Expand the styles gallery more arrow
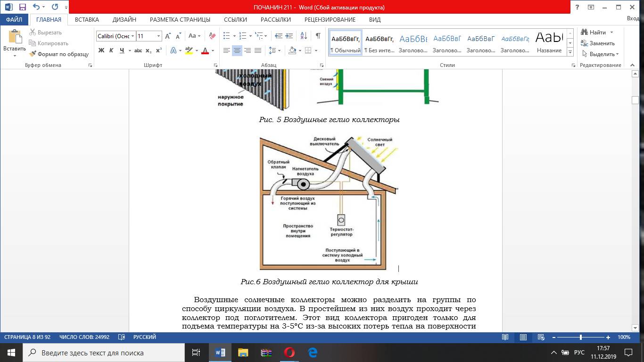The image size is (644, 362). click(570, 52)
